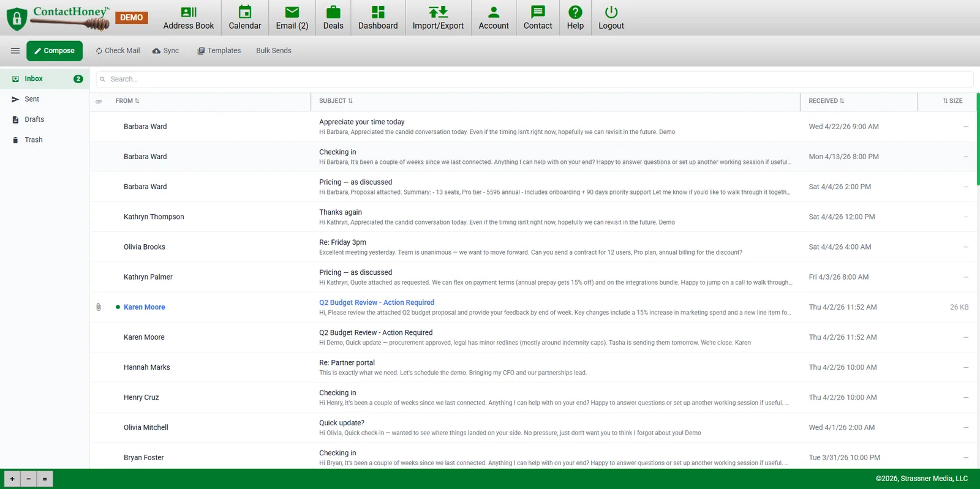Open the Calendar section

coord(244,18)
